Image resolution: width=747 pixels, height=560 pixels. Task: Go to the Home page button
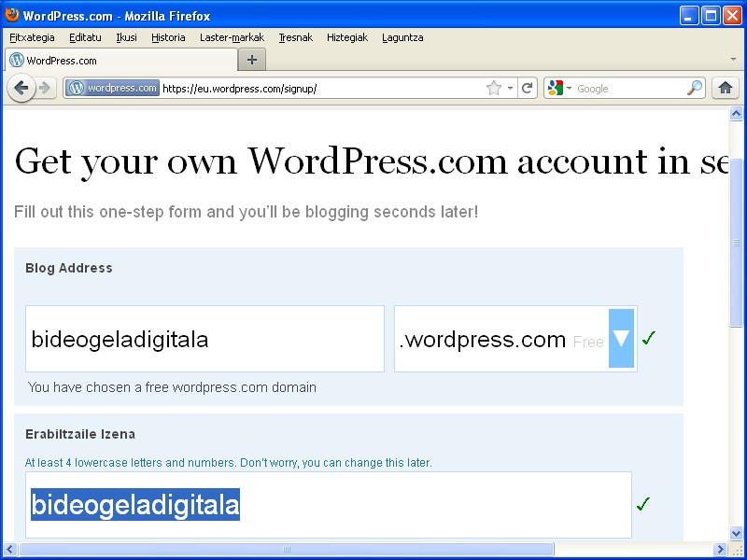726,88
